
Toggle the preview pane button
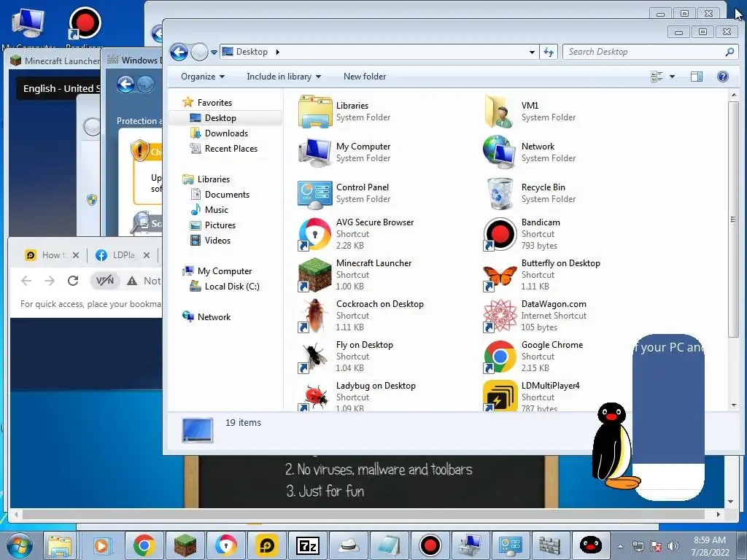click(696, 76)
